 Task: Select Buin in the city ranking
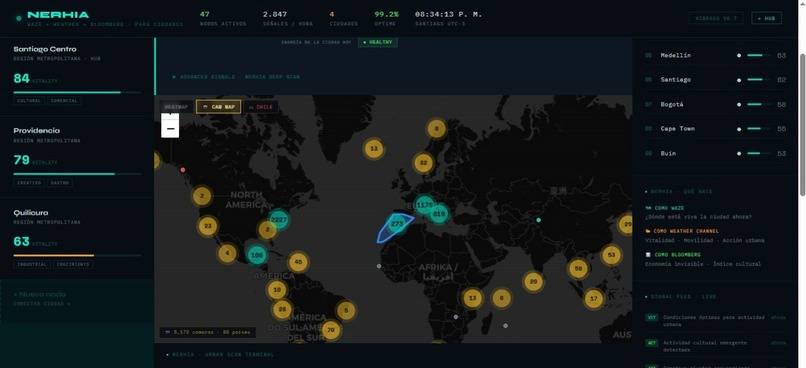(x=716, y=153)
